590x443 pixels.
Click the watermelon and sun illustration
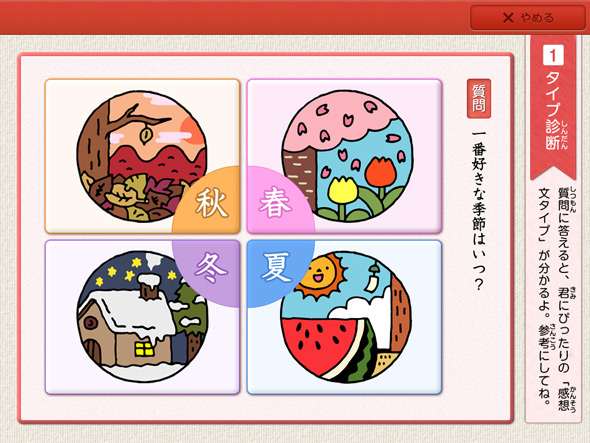click(x=346, y=317)
